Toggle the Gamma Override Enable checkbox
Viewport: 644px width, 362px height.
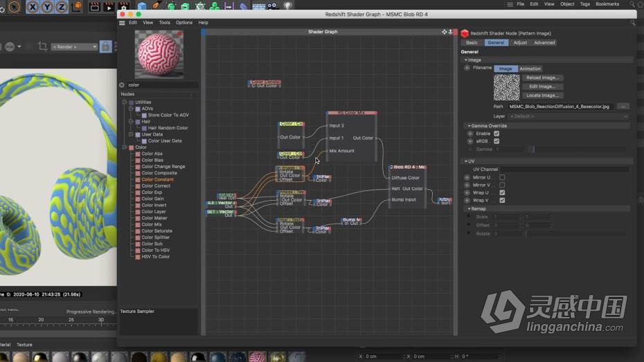click(497, 134)
